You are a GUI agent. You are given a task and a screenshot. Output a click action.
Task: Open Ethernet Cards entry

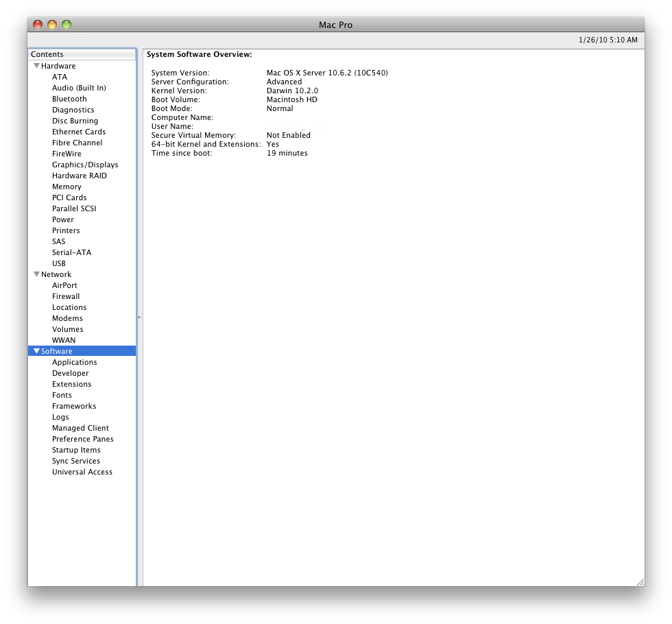(78, 132)
